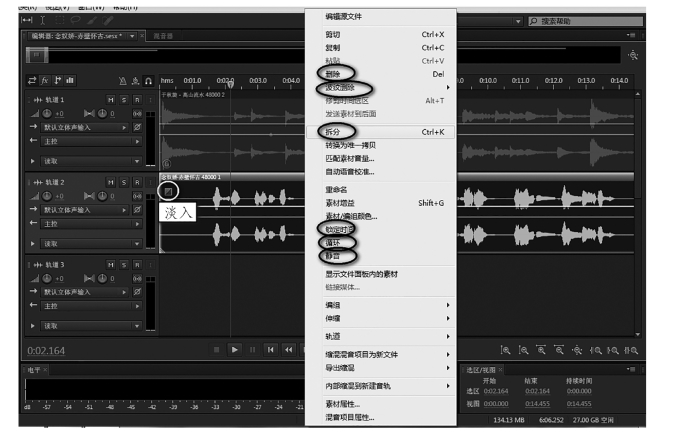Viewport: 684px width, 435px height.
Task: Solo track 轨道 2 with S button
Action: [x=124, y=182]
